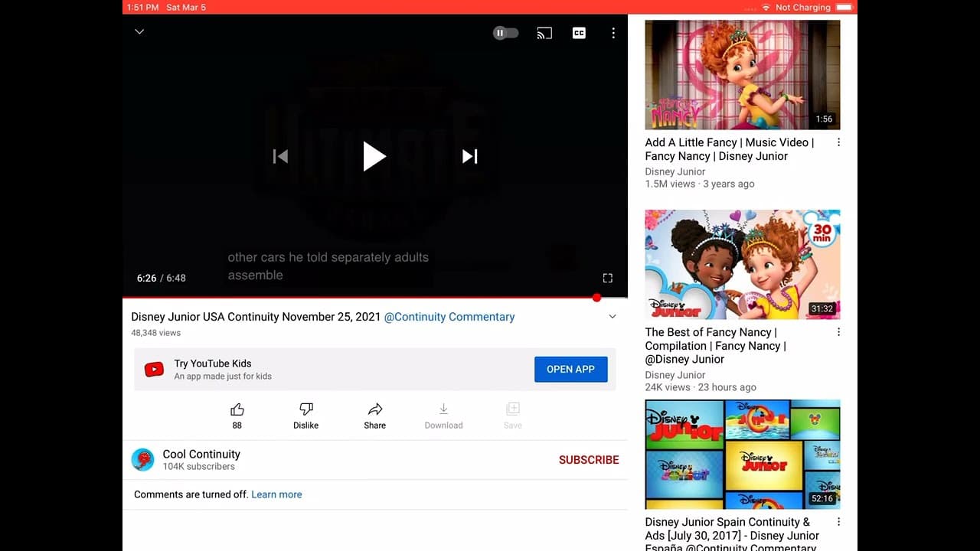980x551 pixels.
Task: Open Cool Continuity channel avatar
Action: (143, 460)
